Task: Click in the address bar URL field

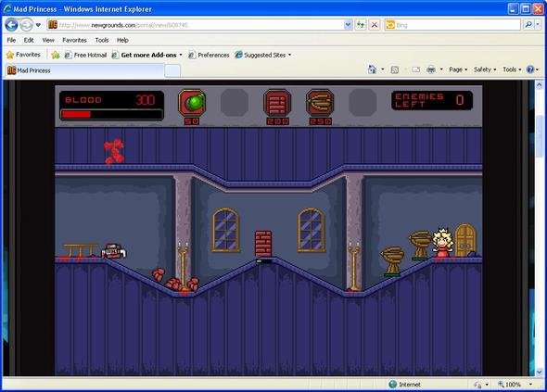Action: [200, 25]
